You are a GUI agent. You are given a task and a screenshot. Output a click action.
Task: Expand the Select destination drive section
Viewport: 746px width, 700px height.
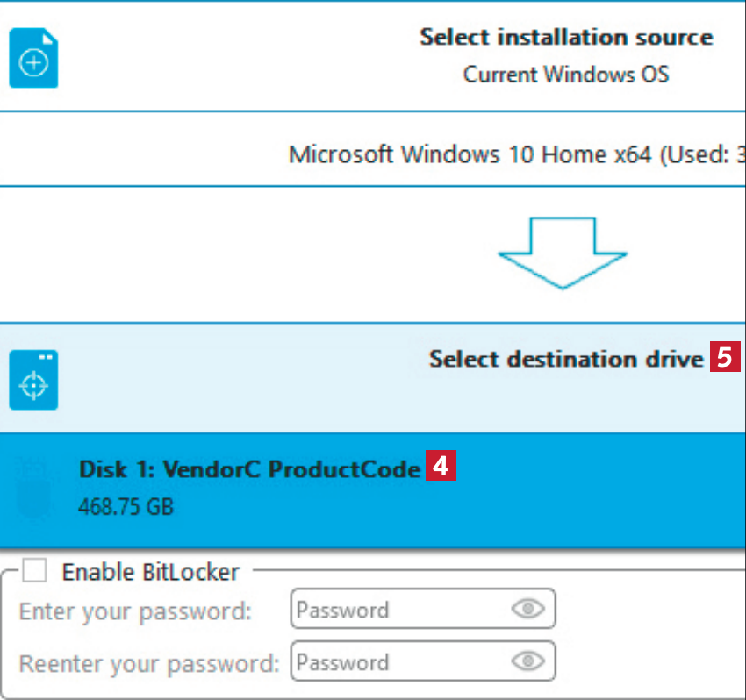click(566, 359)
